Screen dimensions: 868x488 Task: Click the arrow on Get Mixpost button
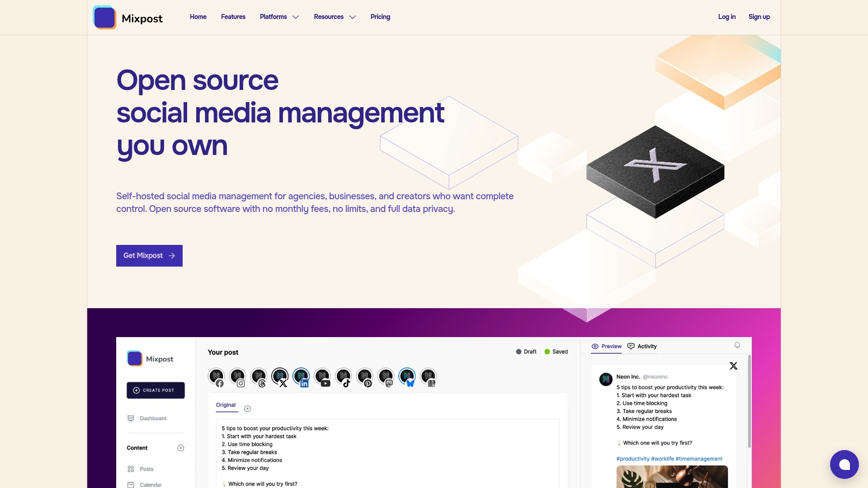pyautogui.click(x=172, y=256)
